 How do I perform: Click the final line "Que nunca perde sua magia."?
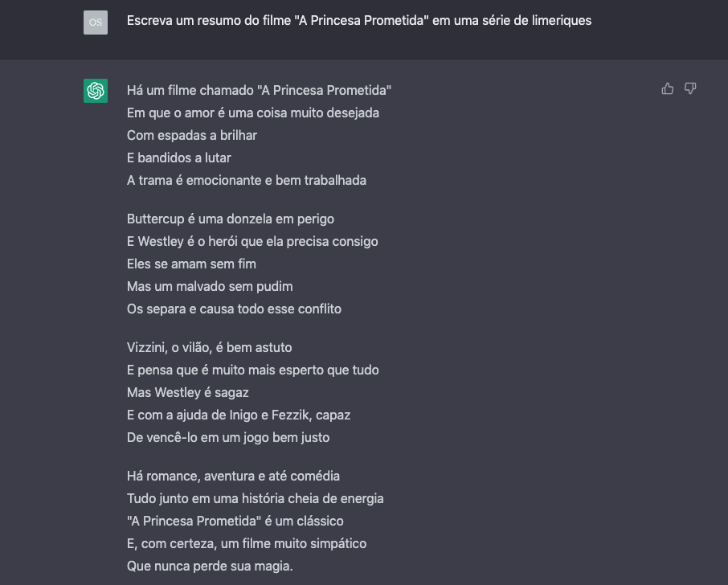(210, 567)
